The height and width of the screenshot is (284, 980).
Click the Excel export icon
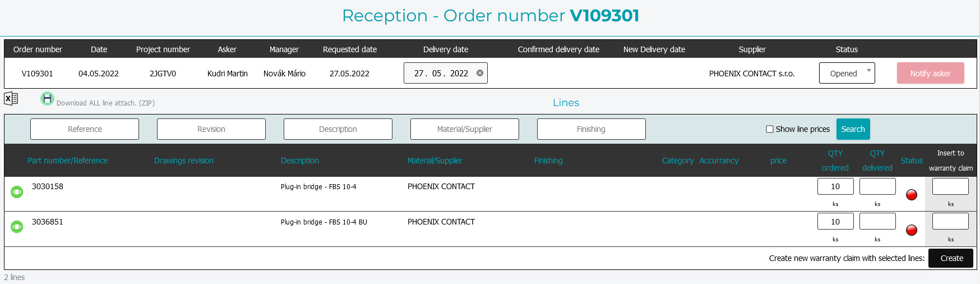pyautogui.click(x=11, y=99)
